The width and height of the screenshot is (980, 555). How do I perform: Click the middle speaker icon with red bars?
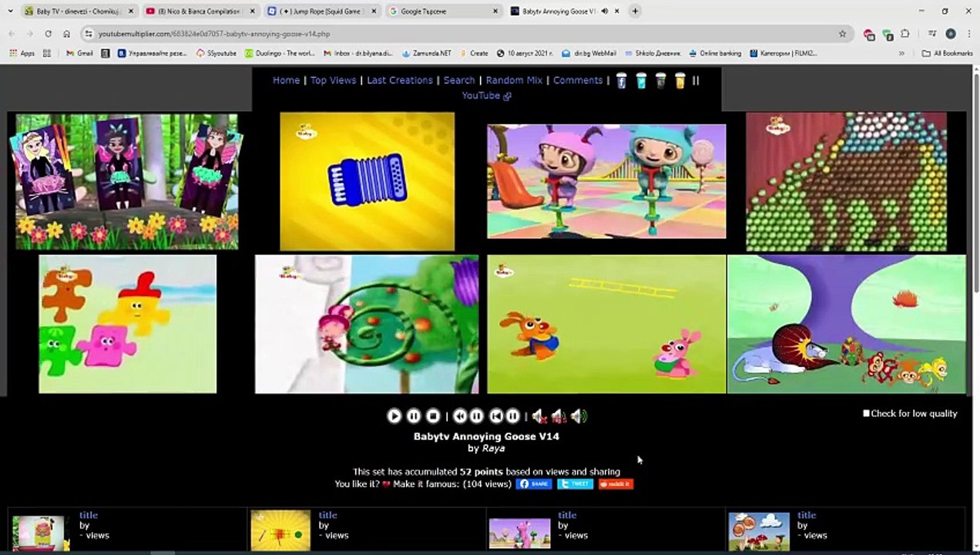click(x=559, y=415)
